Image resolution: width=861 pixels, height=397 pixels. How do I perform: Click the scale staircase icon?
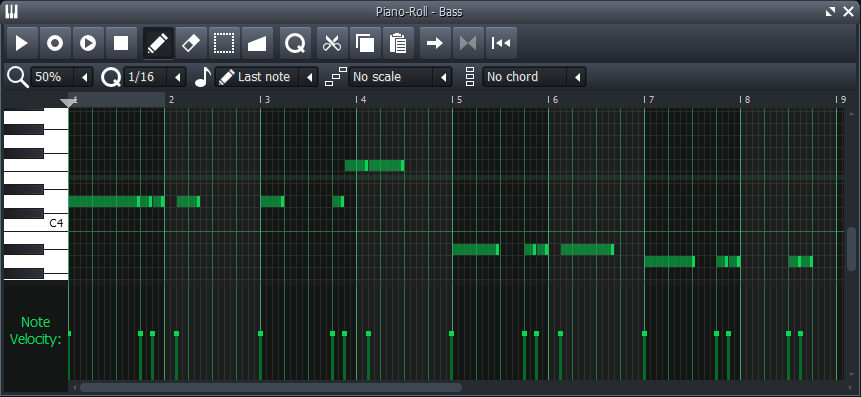pos(336,77)
